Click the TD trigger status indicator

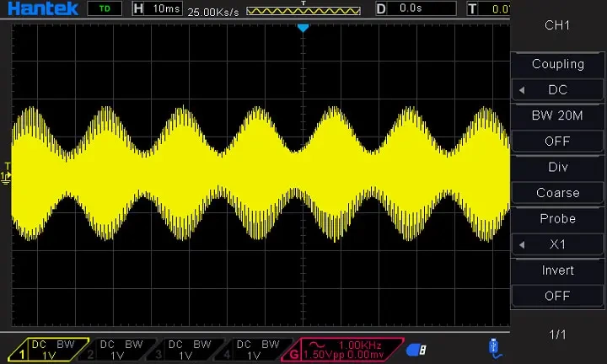(104, 8)
